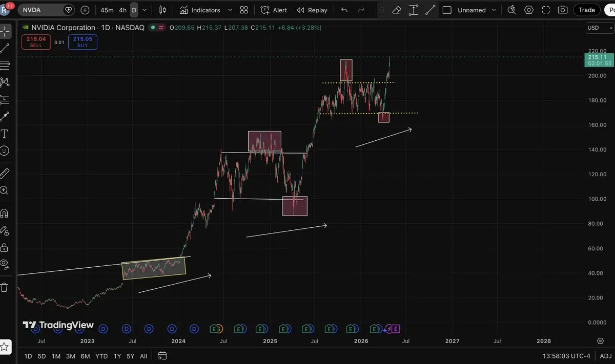Open the layout selector square icon
Image resolution: width=615 pixels, height=364 pixels.
[447, 10]
